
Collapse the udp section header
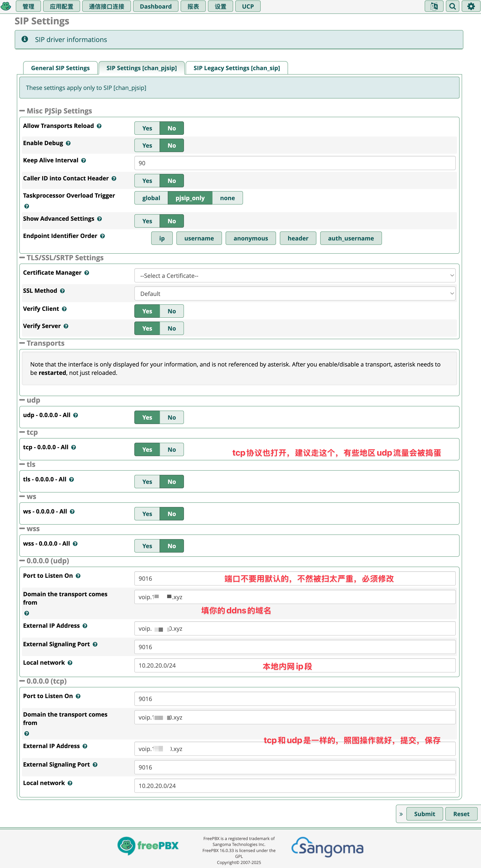(x=30, y=400)
